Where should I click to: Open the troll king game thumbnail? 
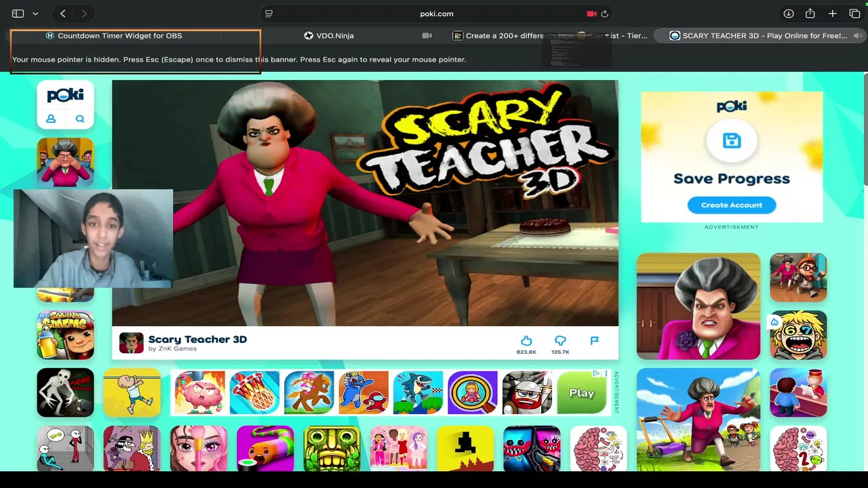click(132, 448)
